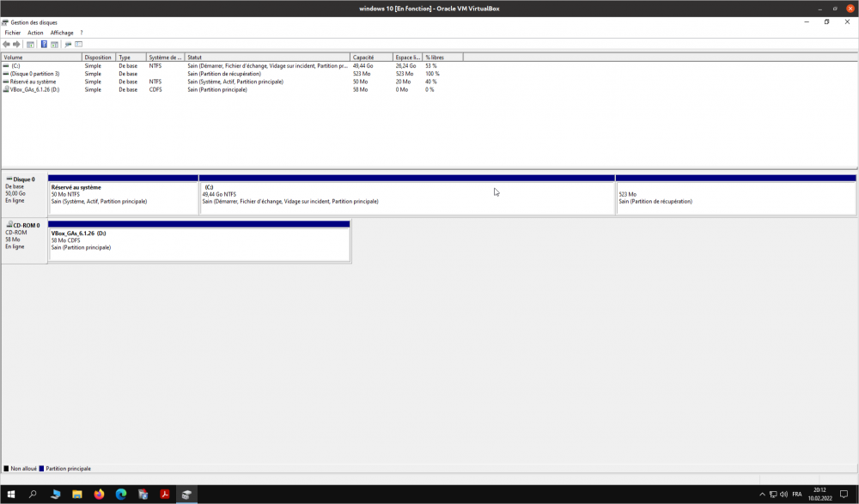The width and height of the screenshot is (859, 504).
Task: Click the drive icon of (C:) row
Action: [x=6, y=66]
